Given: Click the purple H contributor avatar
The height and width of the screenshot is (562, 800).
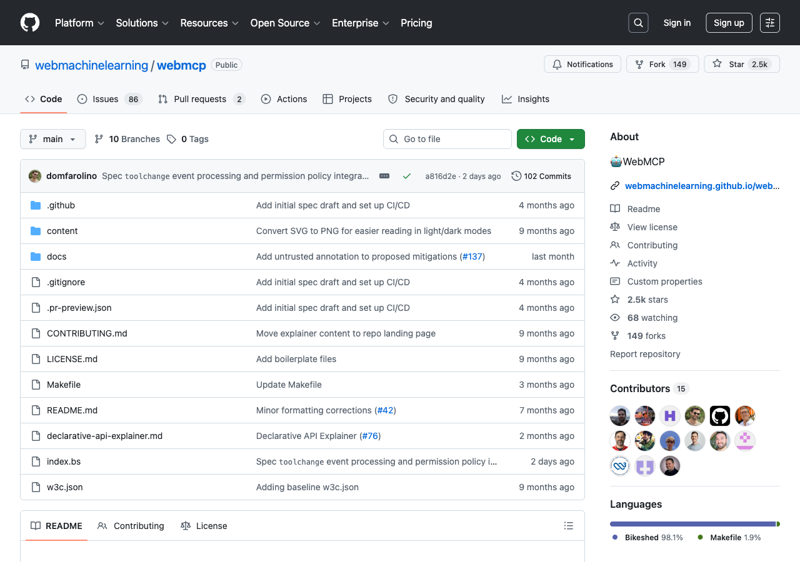Looking at the screenshot, I should 670,416.
